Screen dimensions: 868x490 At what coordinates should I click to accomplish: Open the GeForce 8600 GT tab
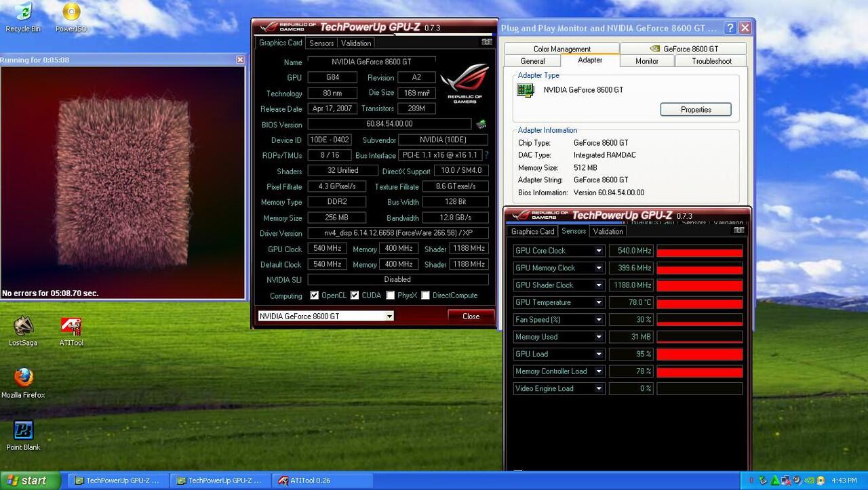(x=684, y=49)
